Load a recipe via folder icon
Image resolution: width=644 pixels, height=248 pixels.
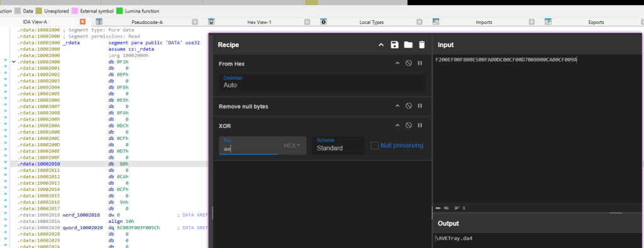[408, 45]
